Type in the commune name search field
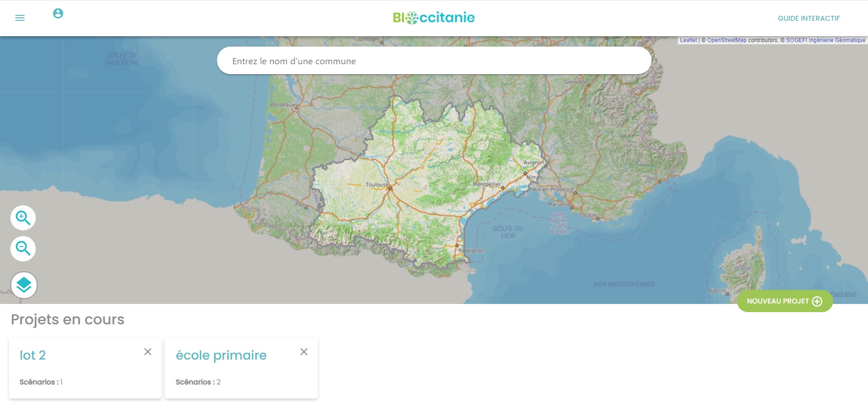This screenshot has height=408, width=868. [434, 61]
